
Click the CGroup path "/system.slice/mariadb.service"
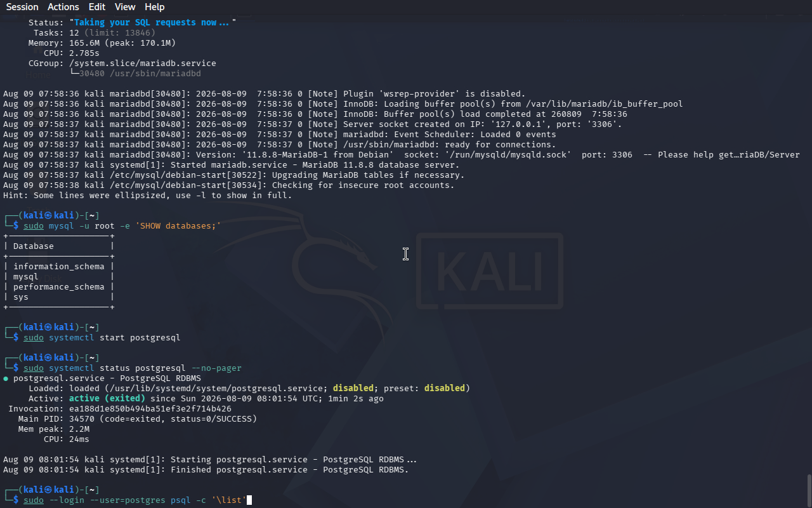(143, 63)
